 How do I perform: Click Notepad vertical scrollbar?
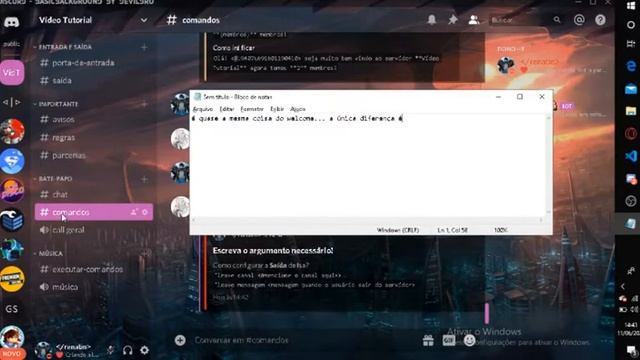pos(549,165)
